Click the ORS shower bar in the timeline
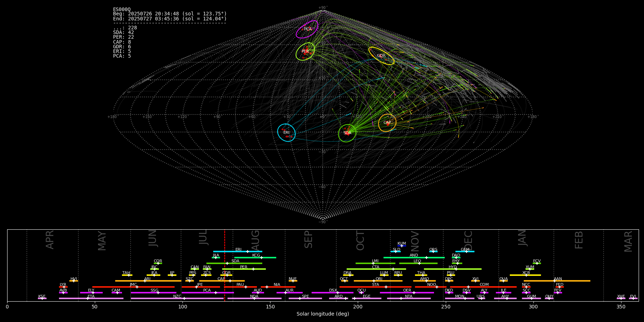This screenshot has height=322, width=644. coord(433,252)
